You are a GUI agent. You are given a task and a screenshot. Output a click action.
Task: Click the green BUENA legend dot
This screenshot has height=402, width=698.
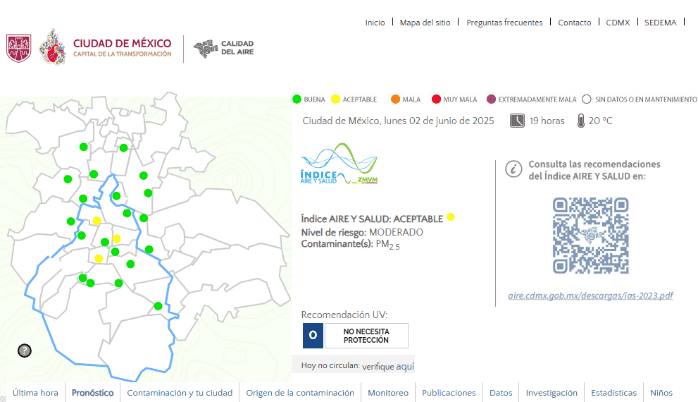296,99
